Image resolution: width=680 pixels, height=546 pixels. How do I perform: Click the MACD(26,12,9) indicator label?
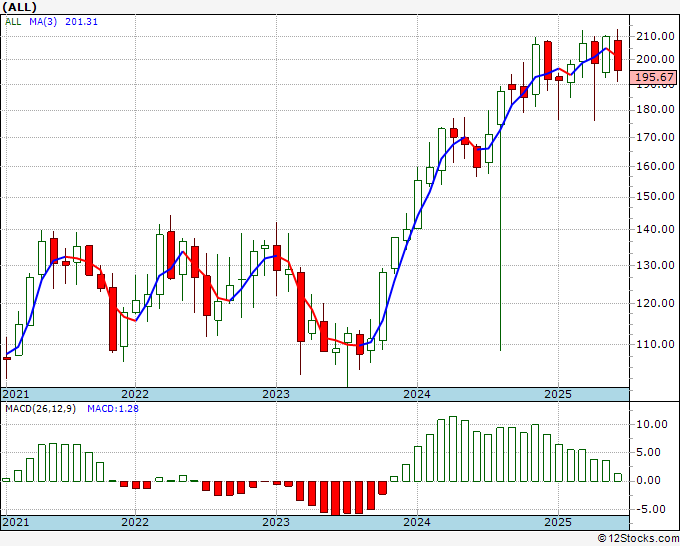pyautogui.click(x=40, y=409)
